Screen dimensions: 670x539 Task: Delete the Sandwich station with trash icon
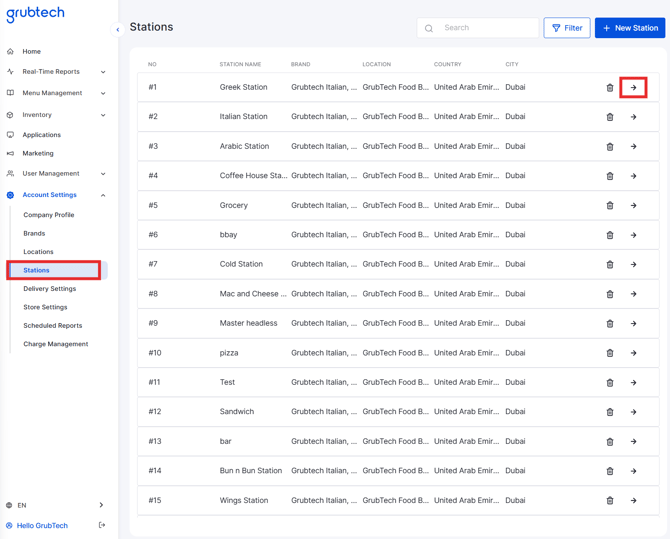click(610, 412)
